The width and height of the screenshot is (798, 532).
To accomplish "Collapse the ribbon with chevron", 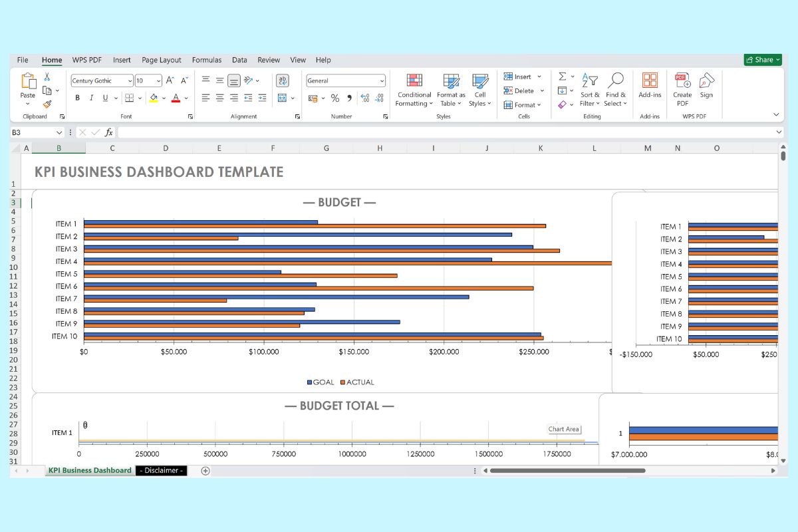I will [776, 114].
